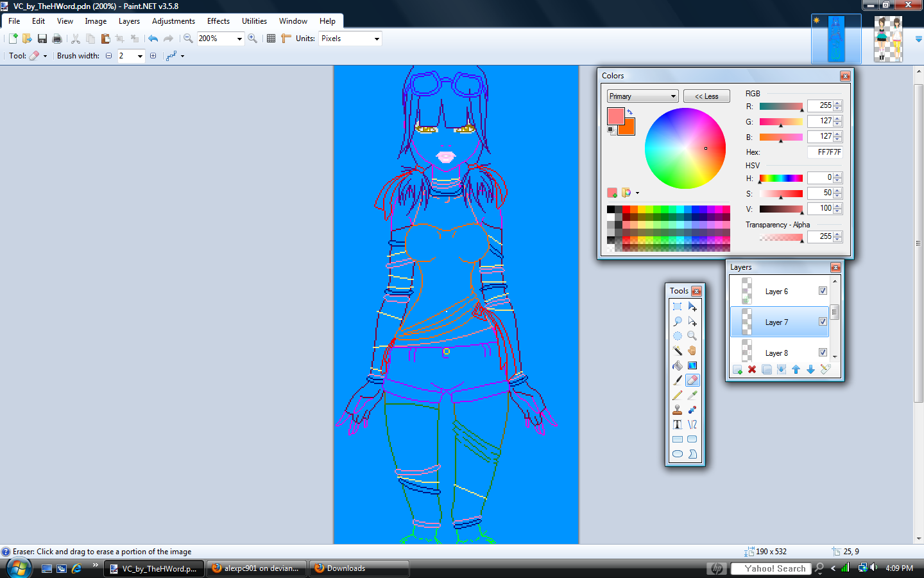Viewport: 924px width, 578px height.
Task: Select the Freeform Shape tool
Action: coord(692,454)
